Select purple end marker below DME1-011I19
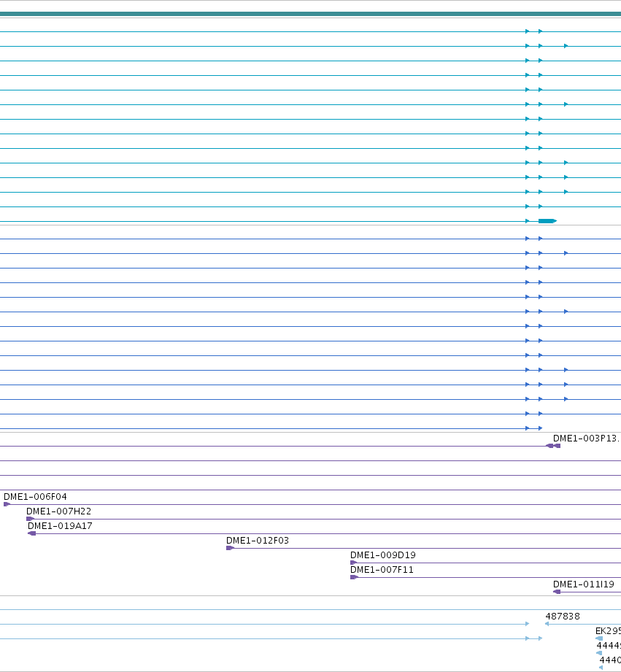The height and width of the screenshot is (672, 621). point(557,592)
